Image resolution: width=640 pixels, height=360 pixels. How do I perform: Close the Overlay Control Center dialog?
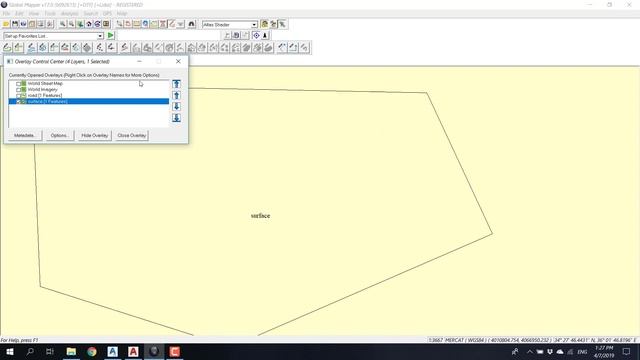[178, 61]
